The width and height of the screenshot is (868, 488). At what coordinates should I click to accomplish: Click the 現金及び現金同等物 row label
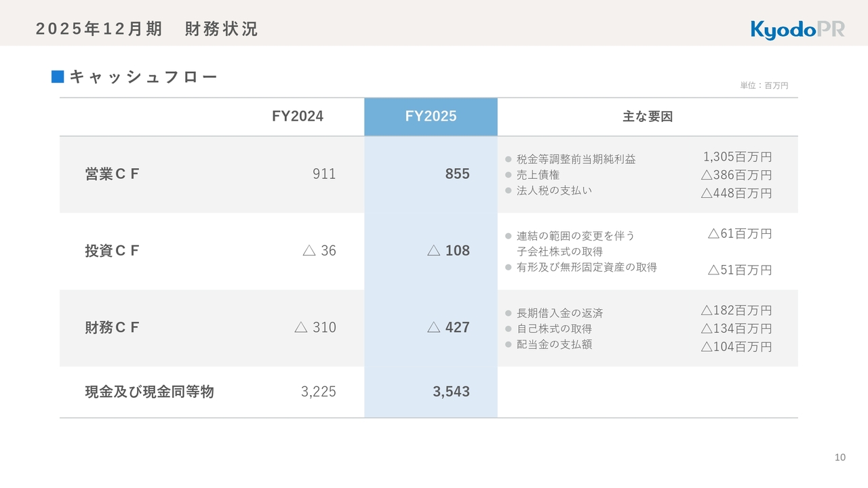[x=149, y=392]
